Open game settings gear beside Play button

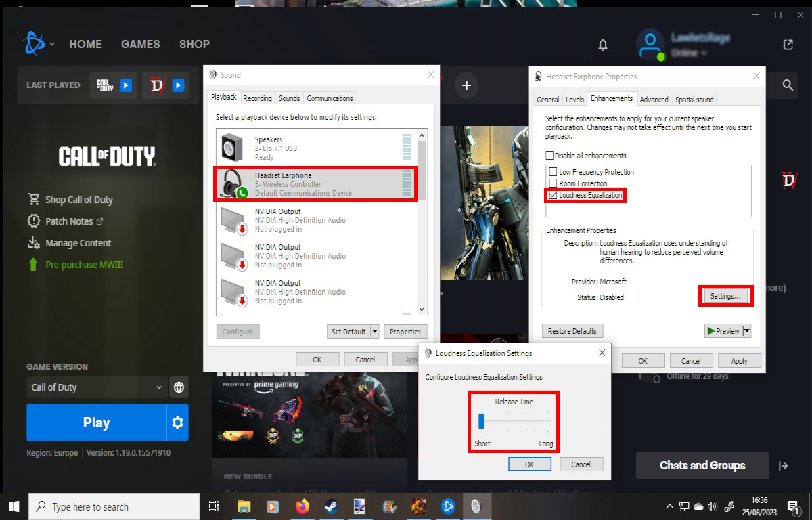(x=177, y=422)
